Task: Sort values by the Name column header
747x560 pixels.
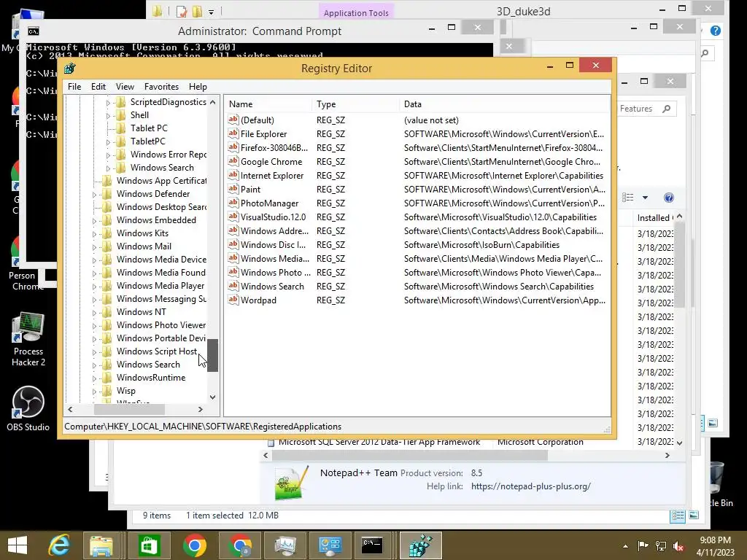Action: [x=268, y=104]
